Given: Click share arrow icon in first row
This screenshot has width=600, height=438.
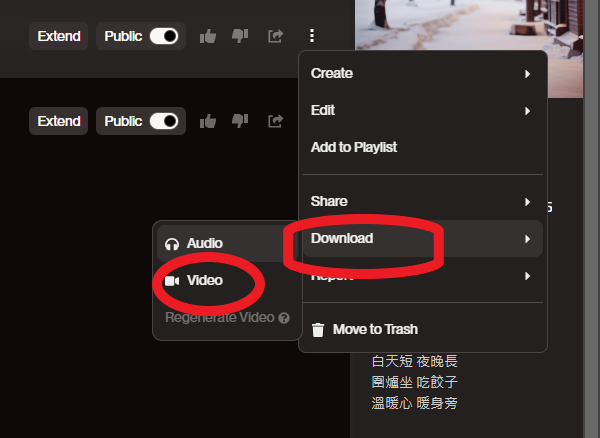Looking at the screenshot, I should pyautogui.click(x=276, y=36).
